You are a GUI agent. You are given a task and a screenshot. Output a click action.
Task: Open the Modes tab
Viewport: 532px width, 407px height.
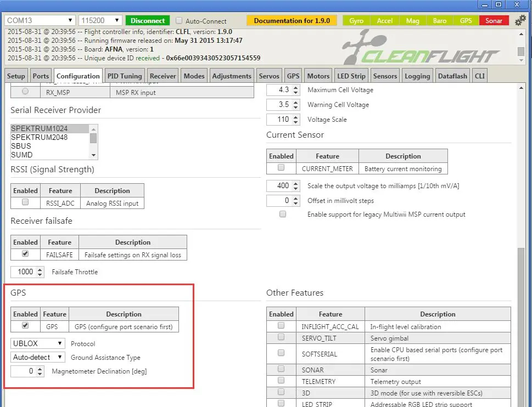[194, 76]
